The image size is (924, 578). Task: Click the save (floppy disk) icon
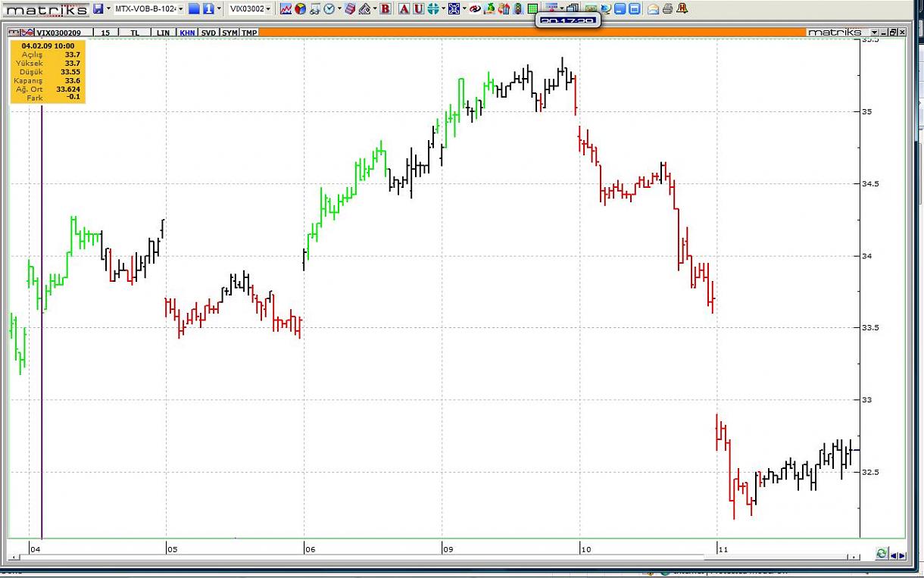(98, 8)
